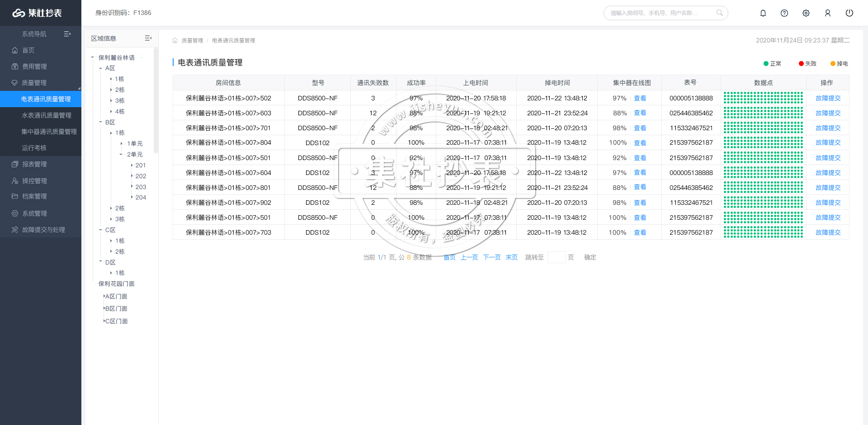This screenshot has height=425, width=868.
Task: Open the help question mark icon
Action: [784, 13]
